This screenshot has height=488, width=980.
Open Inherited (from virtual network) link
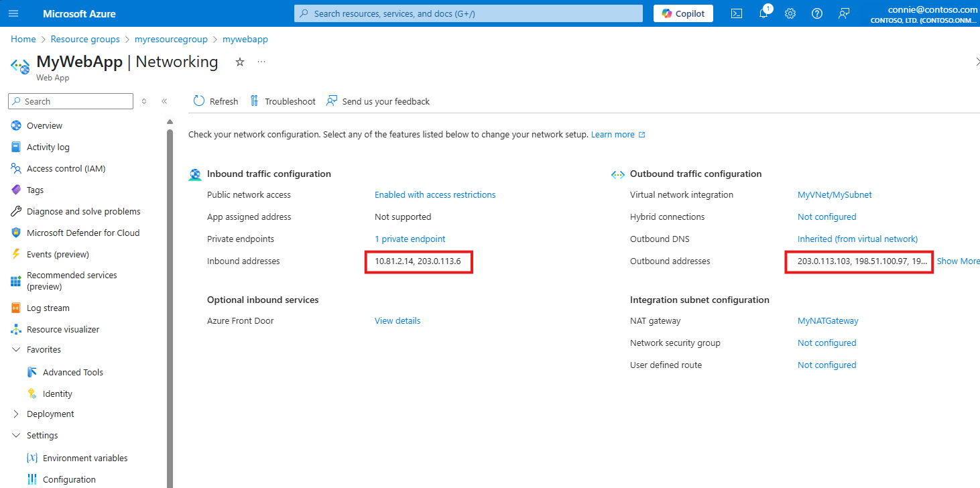pyautogui.click(x=857, y=239)
